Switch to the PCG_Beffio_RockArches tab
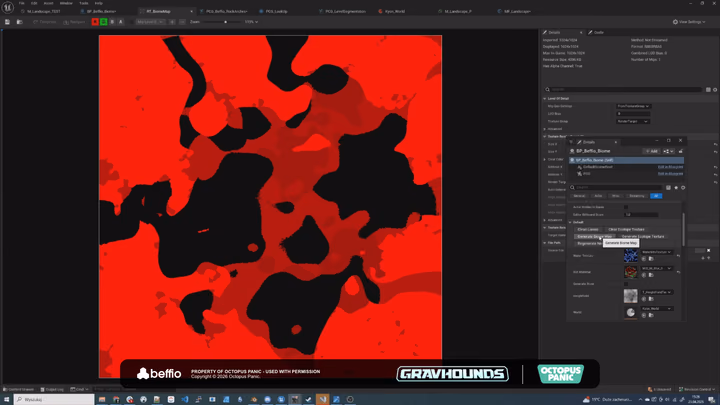Viewport: 720px width, 405px height. pos(226,11)
